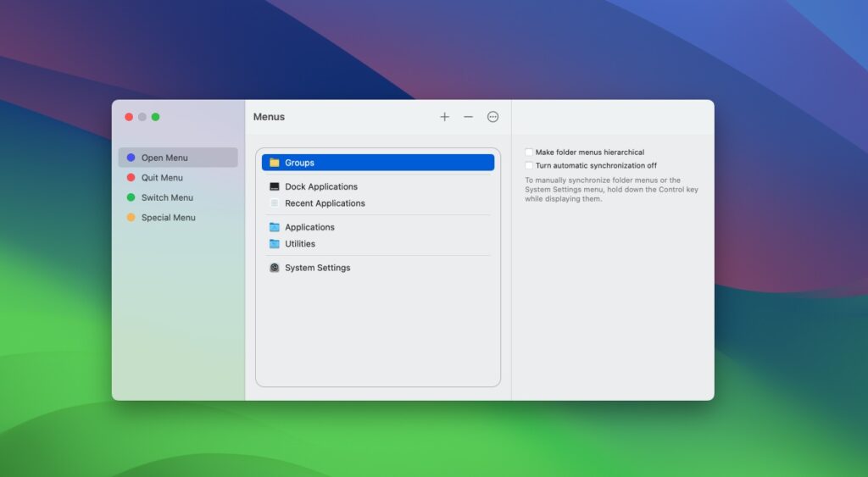The width and height of the screenshot is (868, 477).
Task: Select Switch Menu in the sidebar
Action: click(x=178, y=197)
